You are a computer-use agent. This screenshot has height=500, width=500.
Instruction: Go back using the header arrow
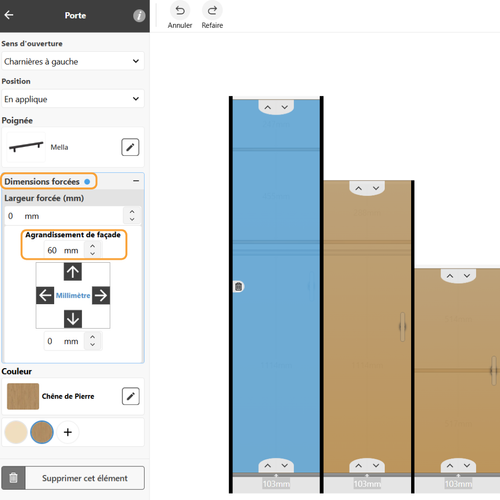tap(9, 15)
